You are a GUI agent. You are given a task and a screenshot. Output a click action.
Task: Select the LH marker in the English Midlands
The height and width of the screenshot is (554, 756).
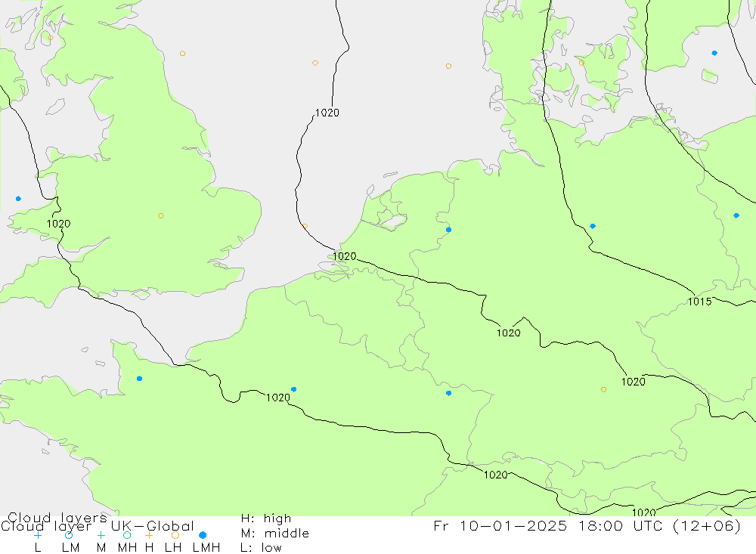161,215
